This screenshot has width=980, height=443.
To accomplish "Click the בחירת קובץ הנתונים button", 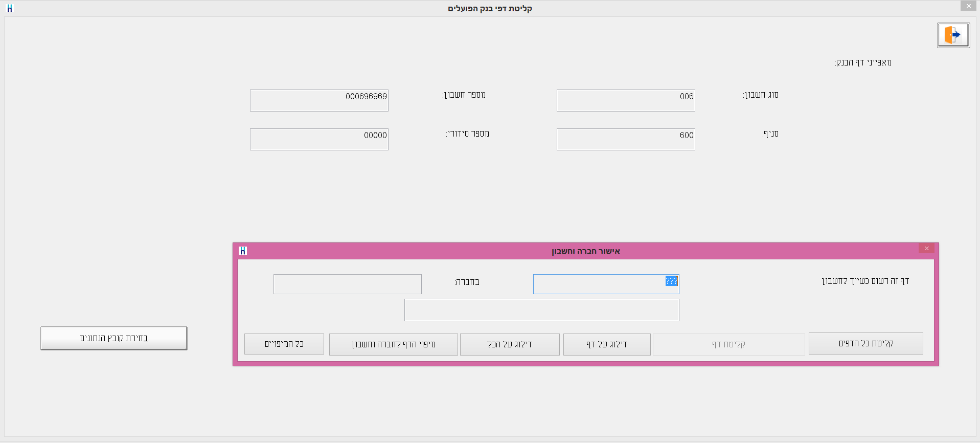I will [x=113, y=338].
